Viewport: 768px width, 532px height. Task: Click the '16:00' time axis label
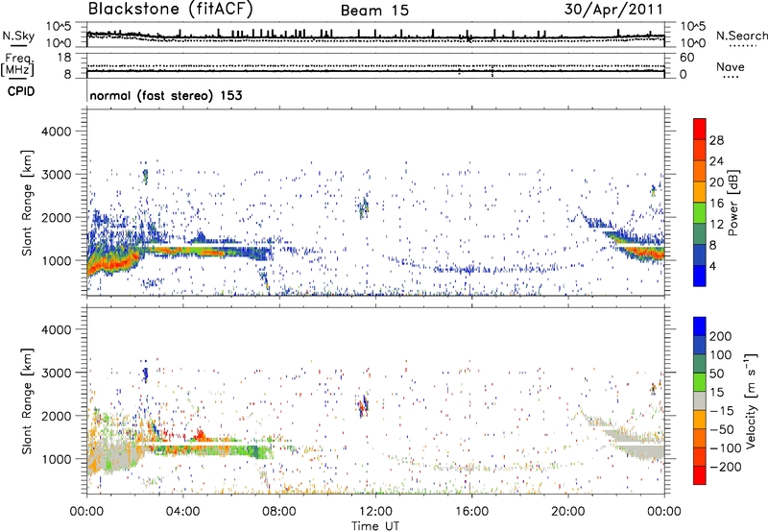point(471,512)
